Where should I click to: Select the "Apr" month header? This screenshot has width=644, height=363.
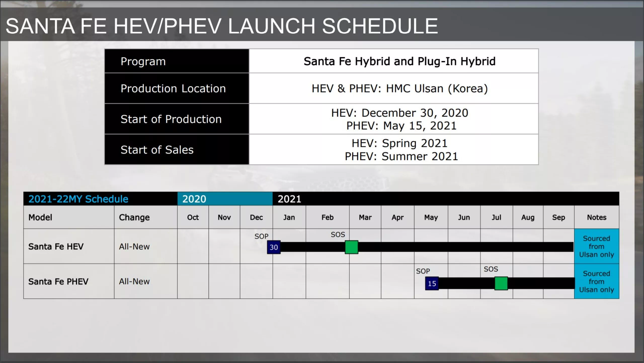tap(397, 217)
